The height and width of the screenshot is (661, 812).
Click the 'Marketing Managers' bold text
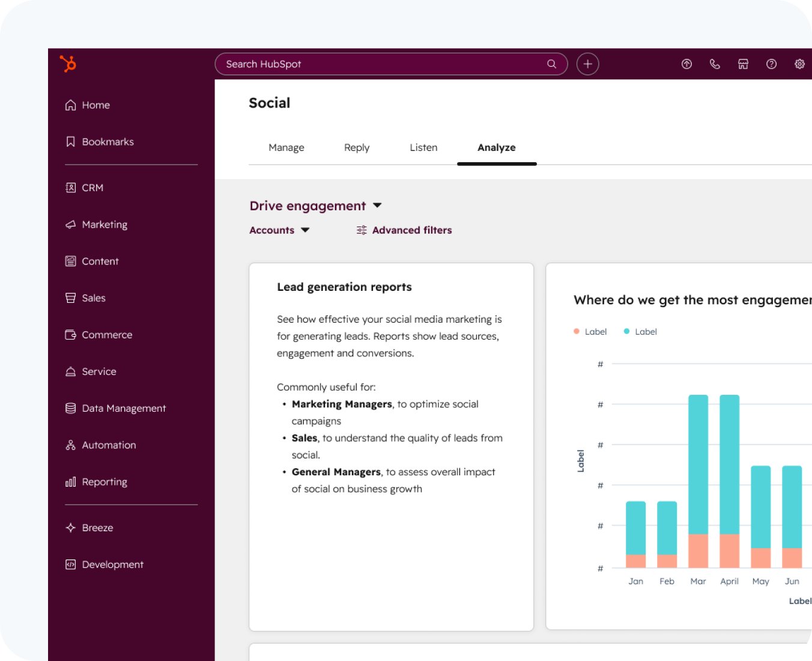click(x=342, y=404)
